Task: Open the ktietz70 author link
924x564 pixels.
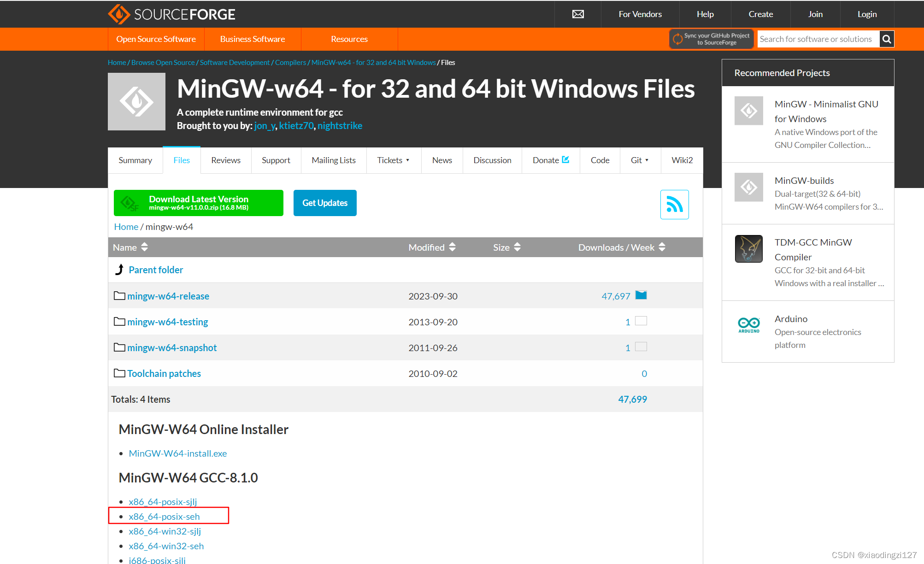Action: click(x=296, y=126)
